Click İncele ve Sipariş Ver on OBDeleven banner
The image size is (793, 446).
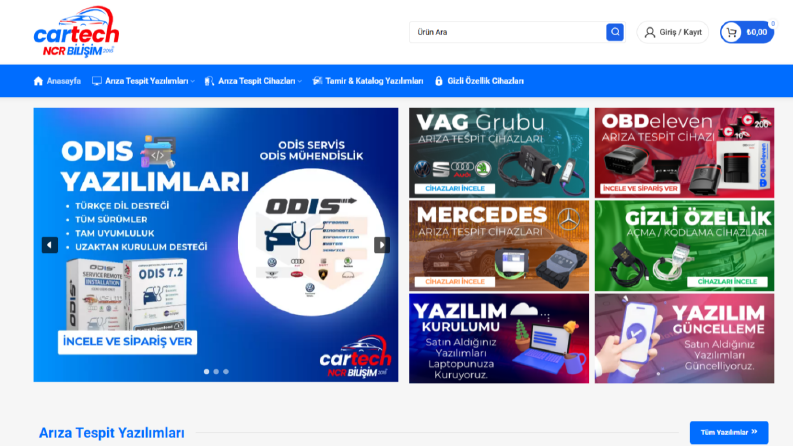pyautogui.click(x=640, y=188)
